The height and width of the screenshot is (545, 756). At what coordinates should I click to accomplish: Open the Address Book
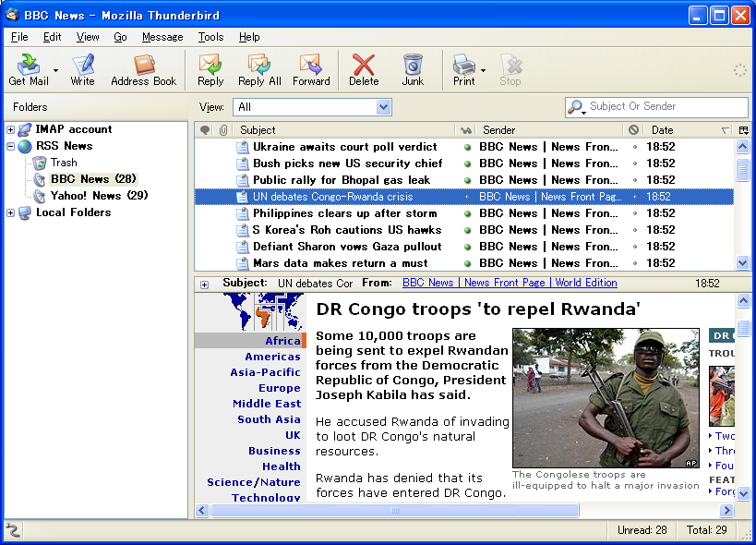144,69
